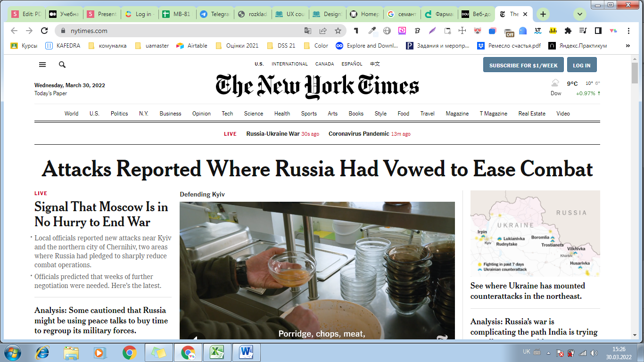Click the LOG IN button

click(x=581, y=65)
